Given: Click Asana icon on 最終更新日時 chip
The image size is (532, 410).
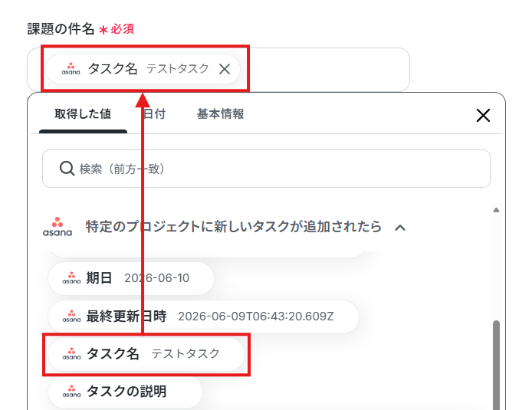Looking at the screenshot, I should click(71, 317).
